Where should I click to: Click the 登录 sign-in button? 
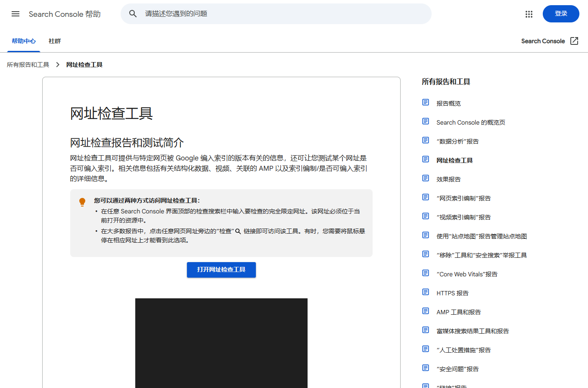click(x=561, y=14)
